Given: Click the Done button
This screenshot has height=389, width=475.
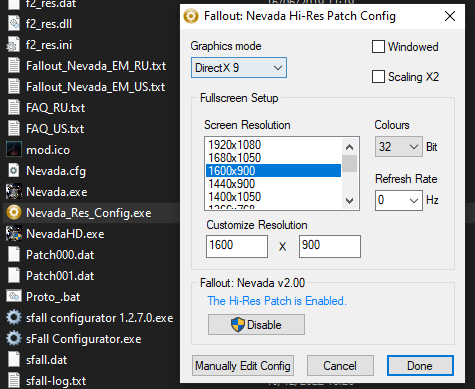Looking at the screenshot, I should click(420, 366).
